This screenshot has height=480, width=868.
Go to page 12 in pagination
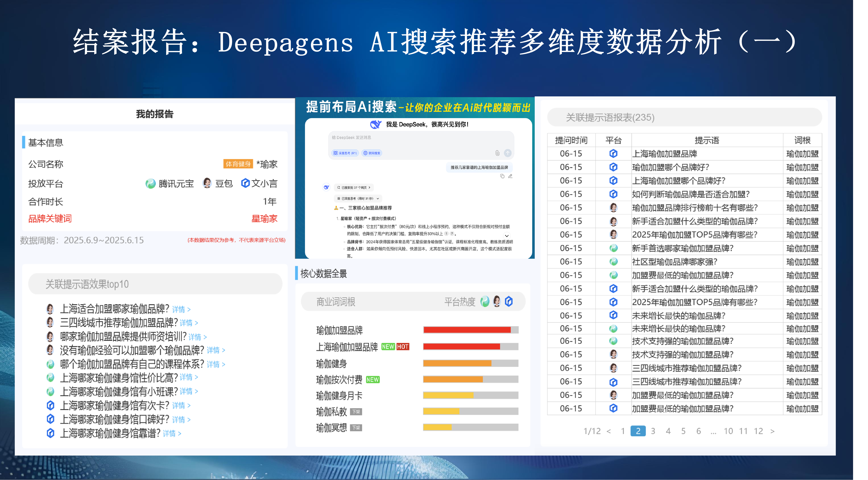[x=758, y=431]
